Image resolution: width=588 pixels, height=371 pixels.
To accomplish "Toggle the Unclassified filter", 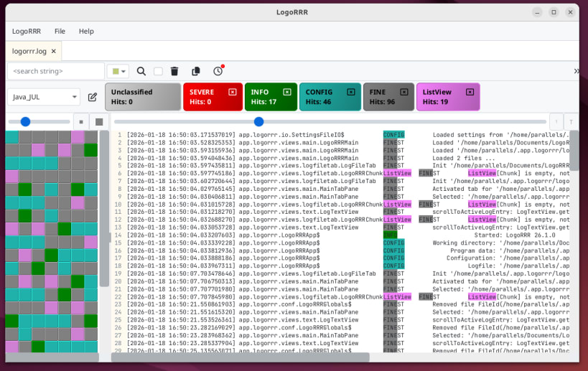I will [x=143, y=97].
